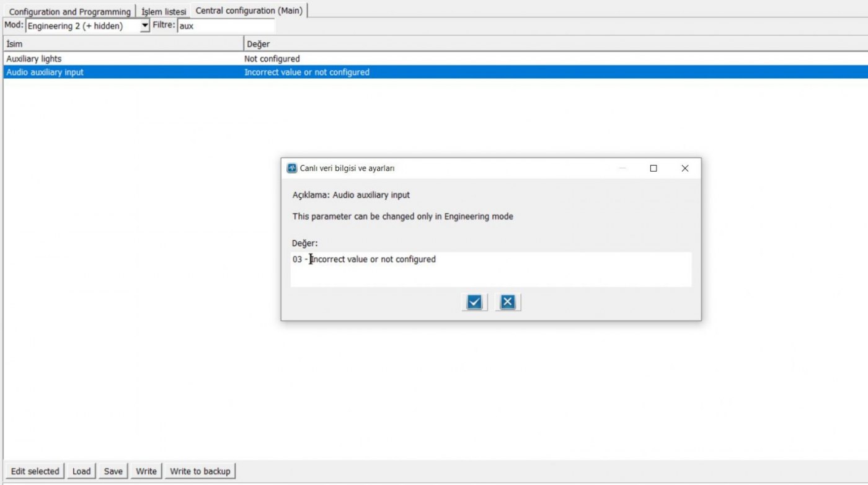
Task: Open the Mod dropdown arrow
Action: 145,26
